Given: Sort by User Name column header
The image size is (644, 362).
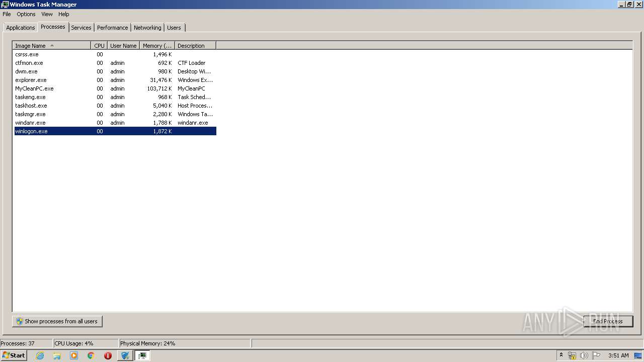Looking at the screenshot, I should (123, 46).
